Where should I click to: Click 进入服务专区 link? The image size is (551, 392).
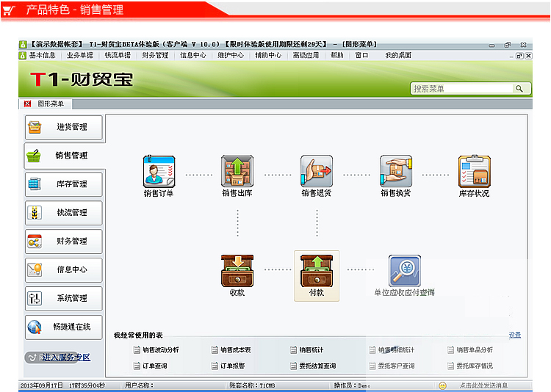pos(66,357)
